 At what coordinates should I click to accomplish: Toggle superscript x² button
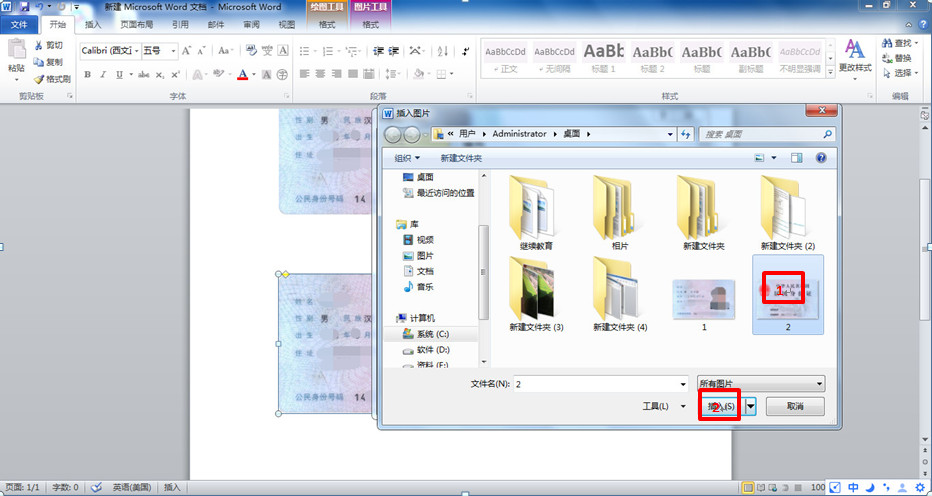(x=175, y=75)
